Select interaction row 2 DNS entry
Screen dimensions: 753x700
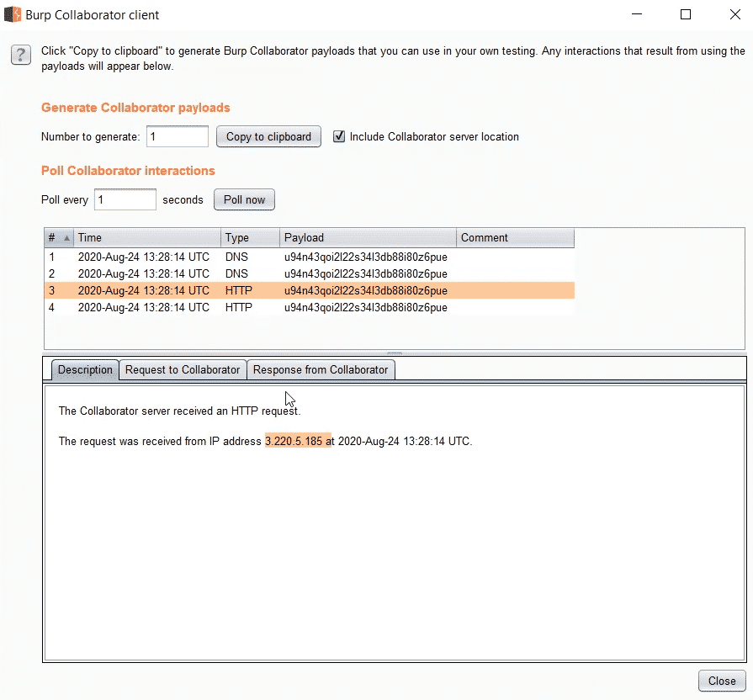point(310,273)
